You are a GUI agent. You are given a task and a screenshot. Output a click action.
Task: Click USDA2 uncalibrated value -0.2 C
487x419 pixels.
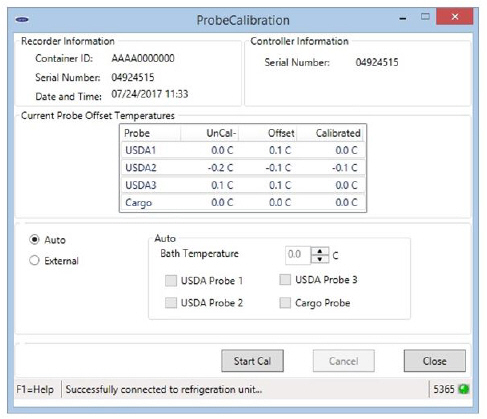(220, 167)
